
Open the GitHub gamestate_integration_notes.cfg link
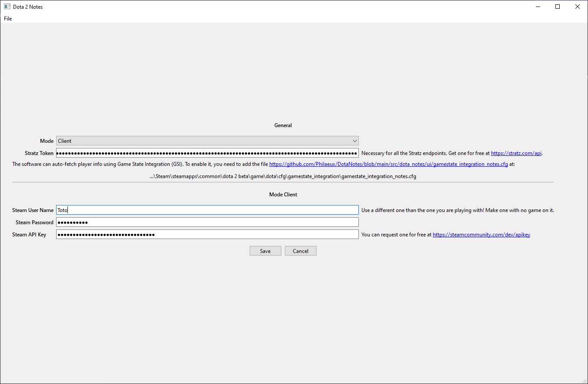point(388,165)
